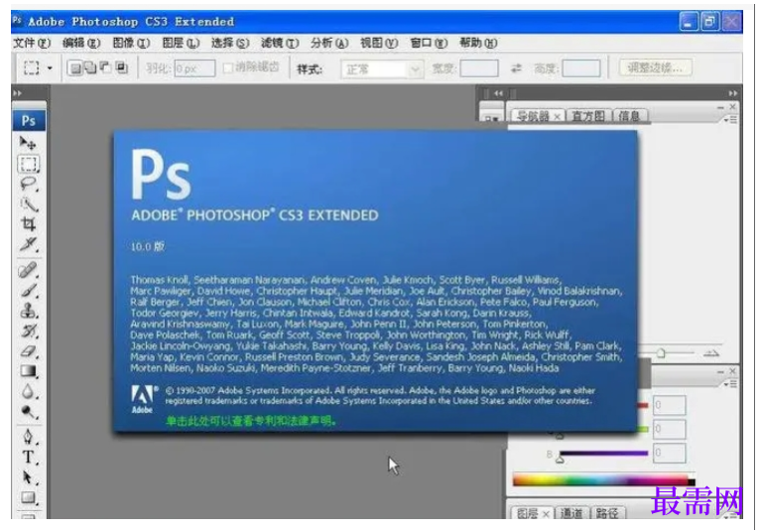The width and height of the screenshot is (762, 532).
Task: Select the Dodge tool
Action: [x=28, y=412]
